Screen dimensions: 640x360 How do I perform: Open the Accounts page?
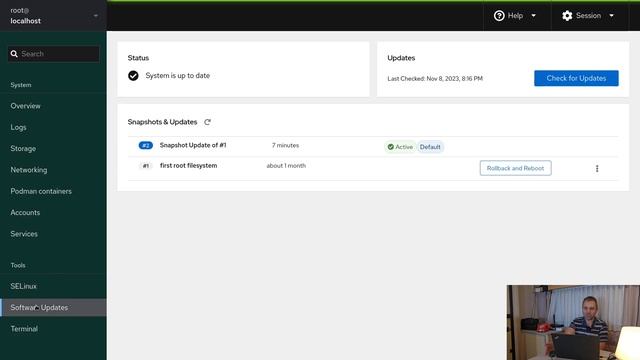53,213
